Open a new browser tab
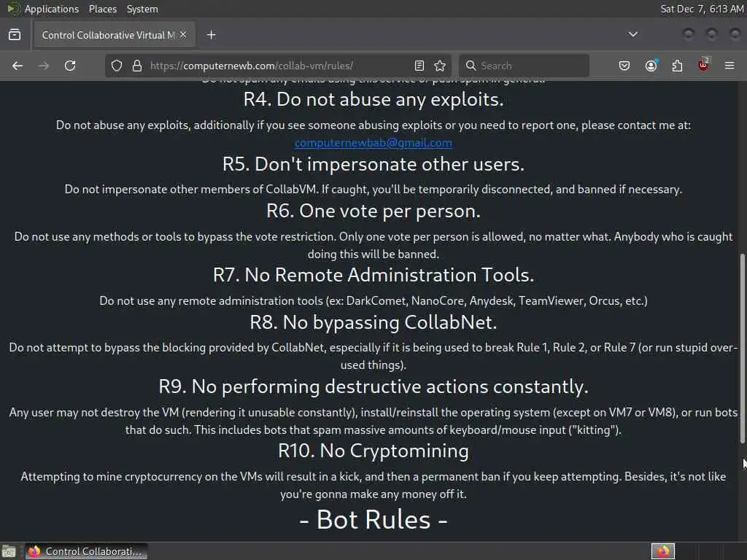Image resolution: width=747 pixels, height=560 pixels. coord(212,35)
